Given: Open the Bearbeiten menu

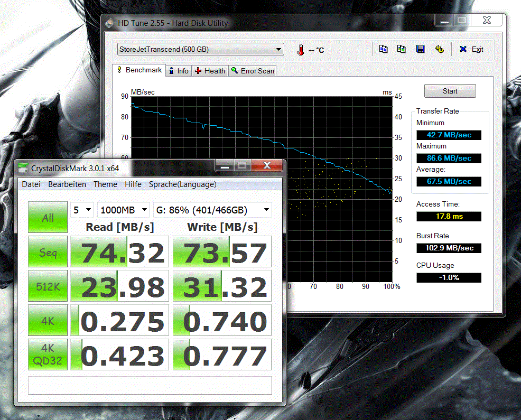Looking at the screenshot, I should pyautogui.click(x=67, y=184).
